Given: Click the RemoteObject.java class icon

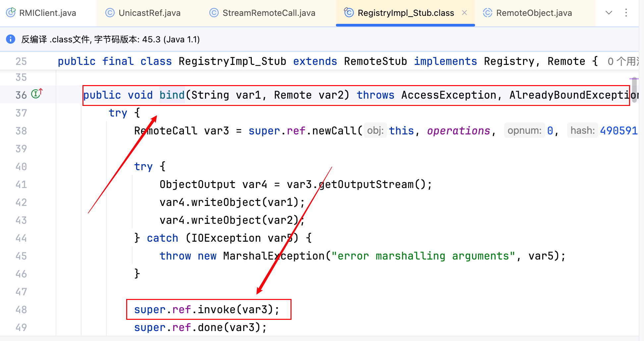Looking at the screenshot, I should pos(487,13).
